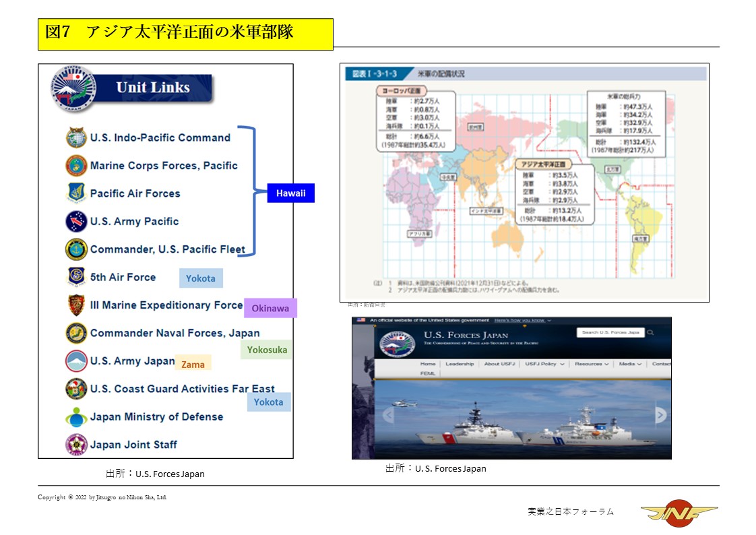
Task: Click the previous slide arrow on ship photo
Action: pyautogui.click(x=389, y=414)
